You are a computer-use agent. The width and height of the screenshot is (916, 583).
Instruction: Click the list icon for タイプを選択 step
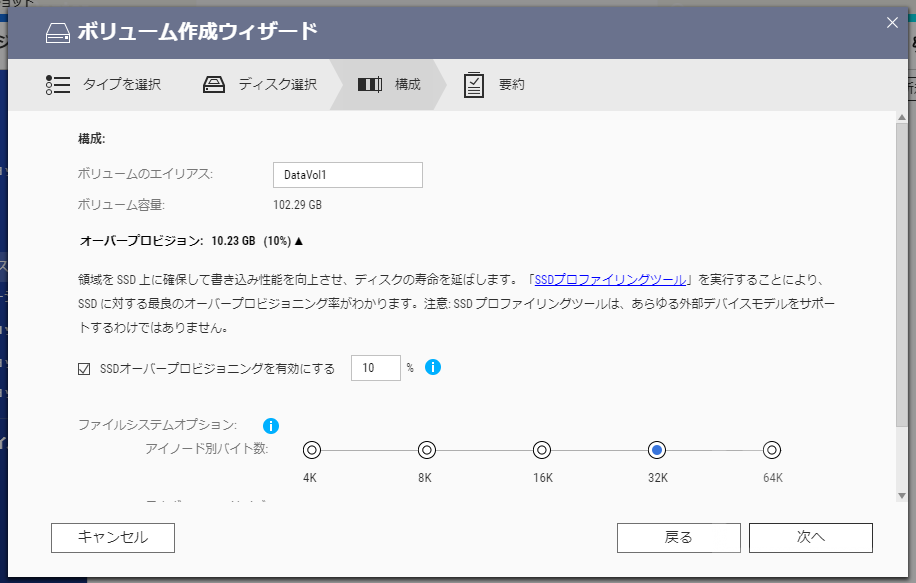[58, 85]
